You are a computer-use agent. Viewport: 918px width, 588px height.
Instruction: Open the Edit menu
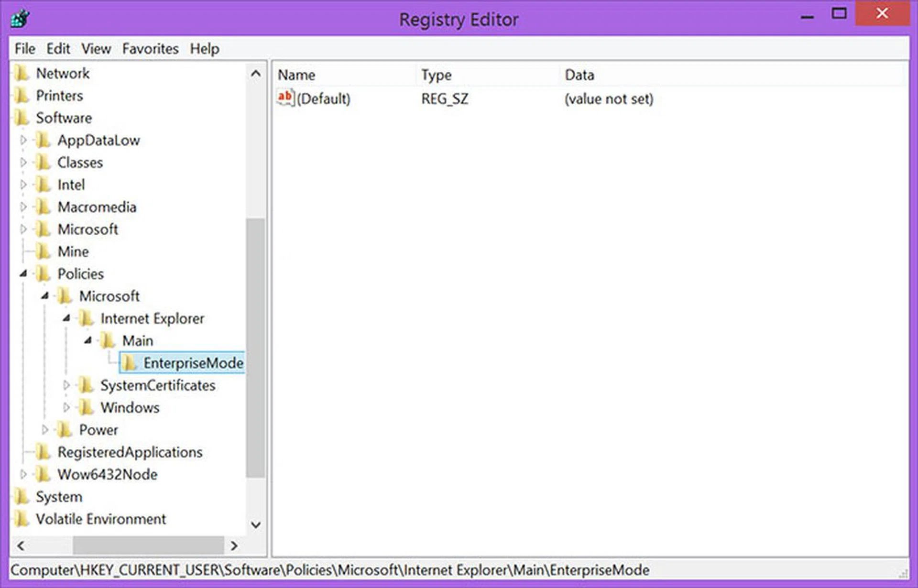click(x=58, y=49)
